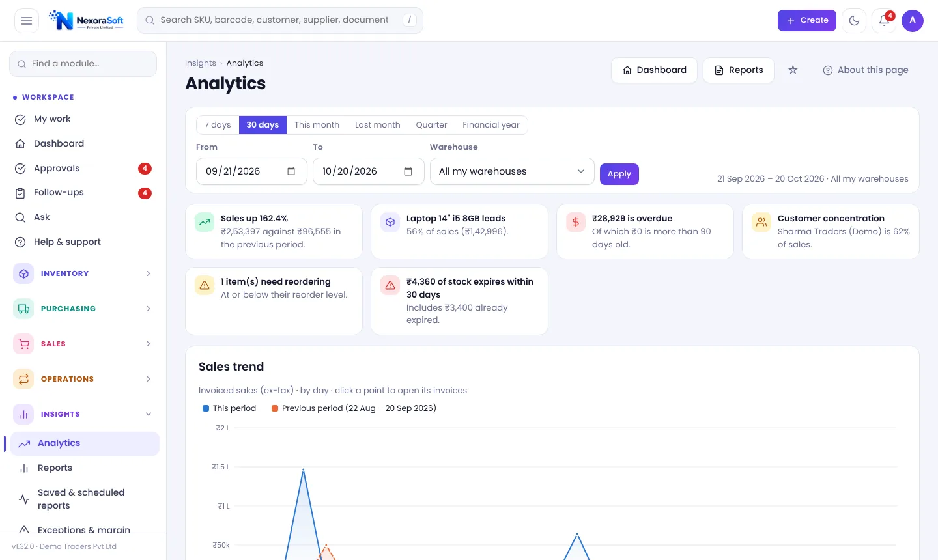
Task: Click the NexoraSoft logo
Action: click(86, 20)
